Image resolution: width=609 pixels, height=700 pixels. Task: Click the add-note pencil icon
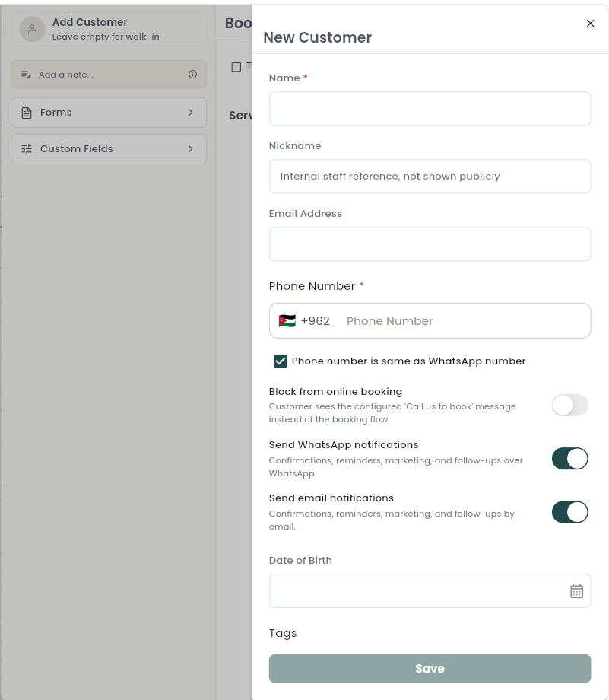27,75
